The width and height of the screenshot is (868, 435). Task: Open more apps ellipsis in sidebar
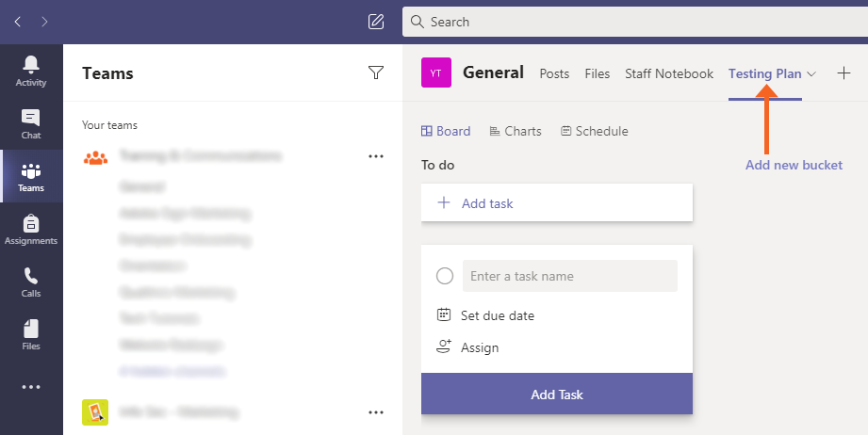point(31,387)
